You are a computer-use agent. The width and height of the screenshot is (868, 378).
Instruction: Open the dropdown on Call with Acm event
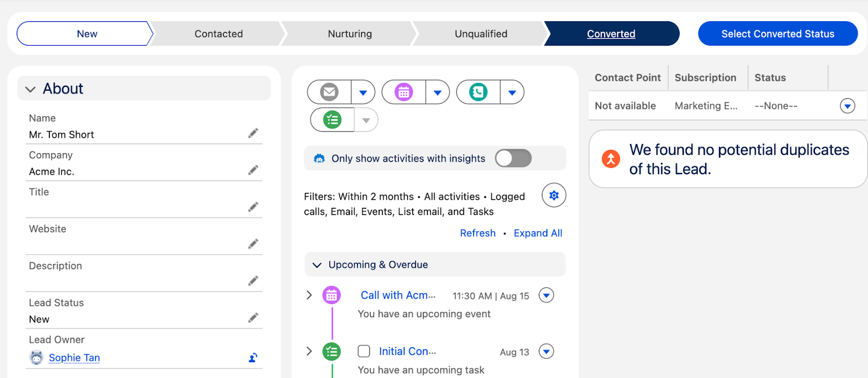tap(546, 295)
